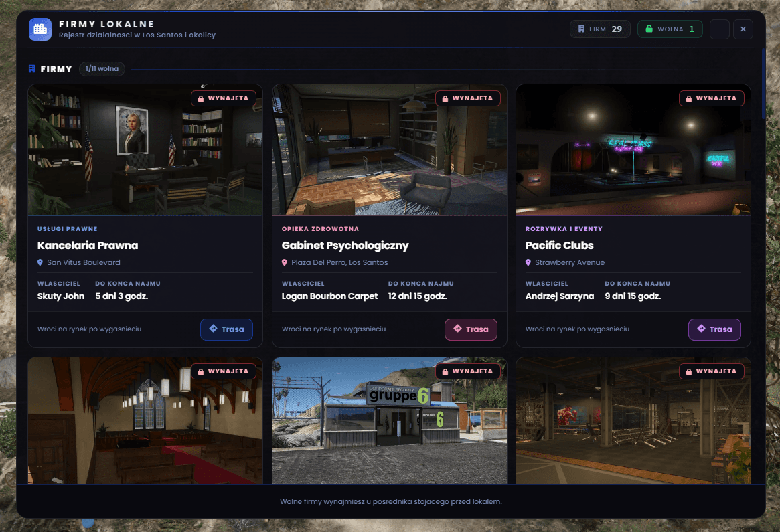
Task: Click the gym interior thumbnail
Action: 633,421
